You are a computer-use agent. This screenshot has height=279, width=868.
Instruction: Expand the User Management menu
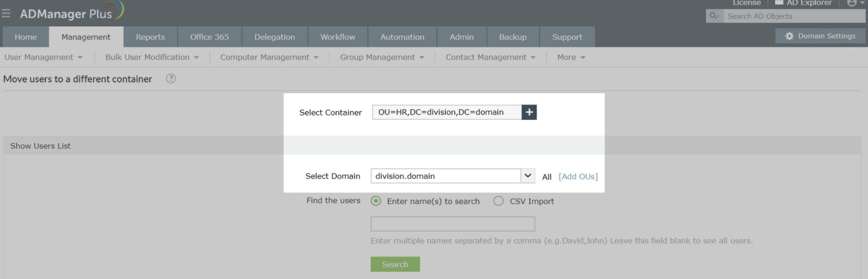43,57
